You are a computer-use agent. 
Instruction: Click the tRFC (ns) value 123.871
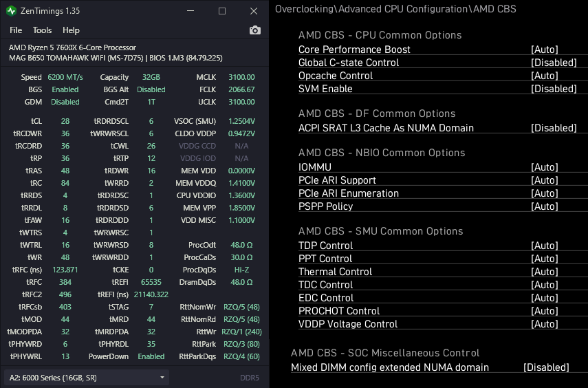[x=65, y=270]
